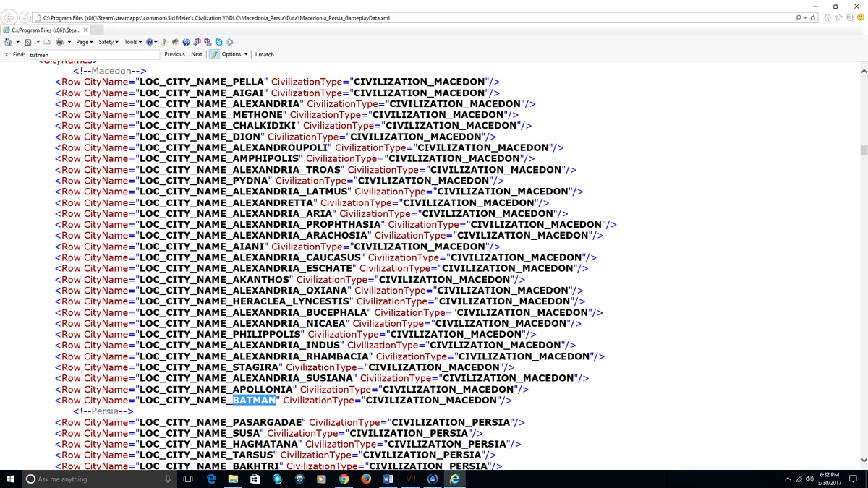
Task: Click the address bar search magnifier icon
Action: [798, 17]
